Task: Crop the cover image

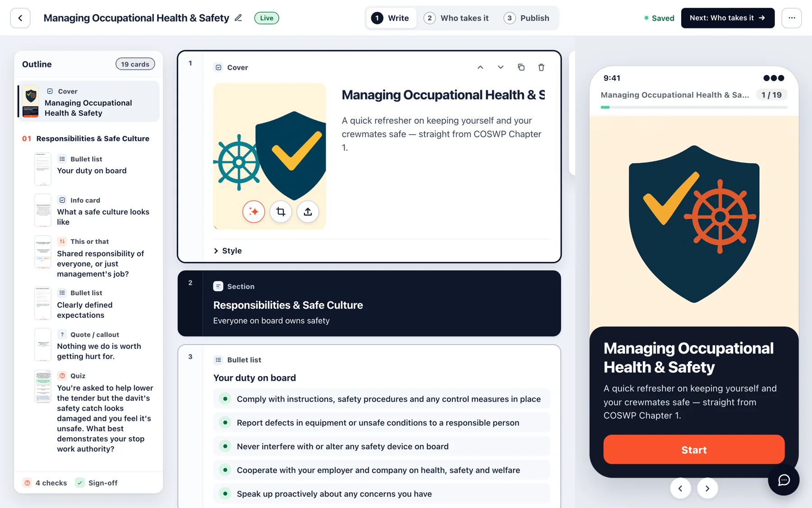Action: pos(281,212)
